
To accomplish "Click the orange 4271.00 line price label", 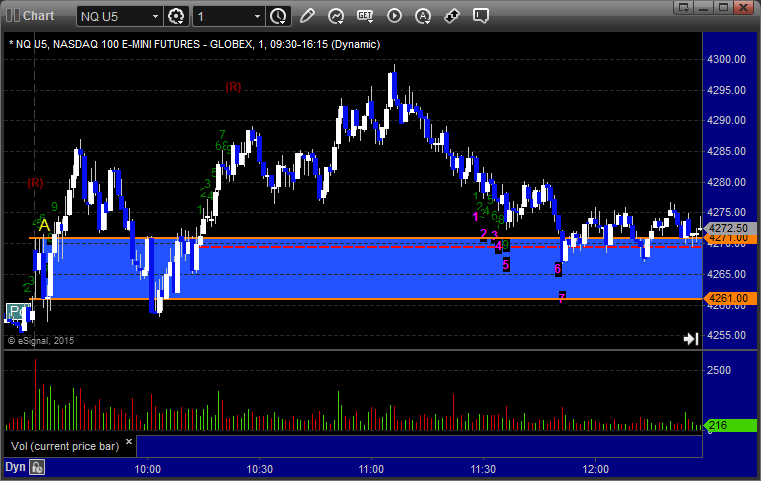I will pyautogui.click(x=729, y=238).
